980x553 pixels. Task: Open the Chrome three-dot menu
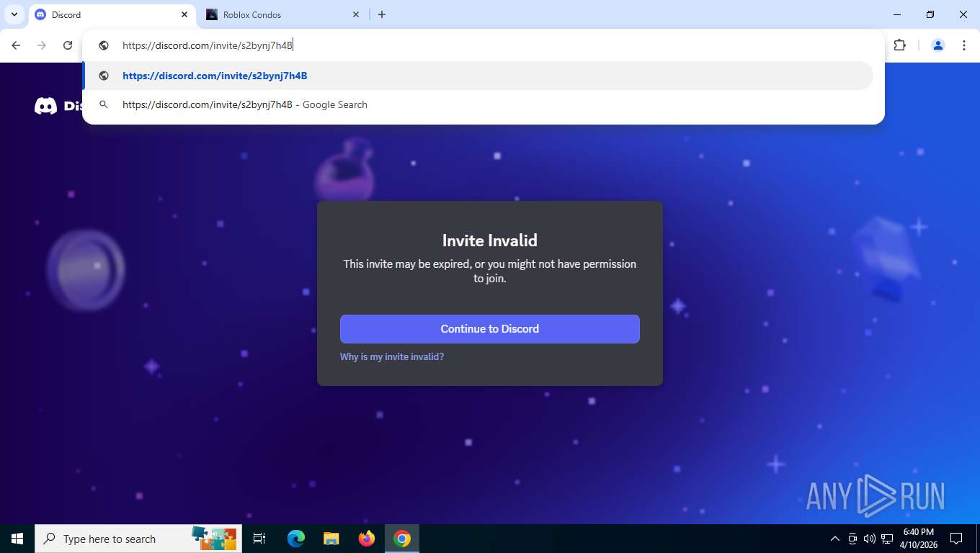[x=964, y=45]
